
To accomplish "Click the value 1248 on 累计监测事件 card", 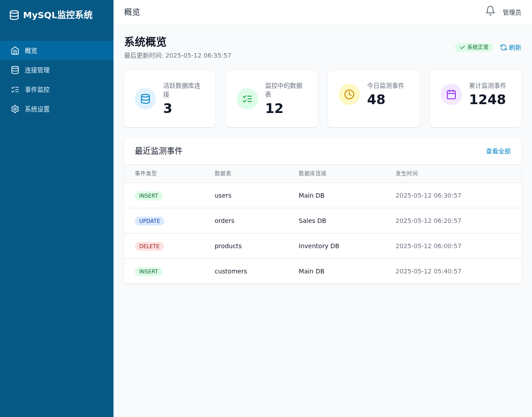I will [488, 100].
